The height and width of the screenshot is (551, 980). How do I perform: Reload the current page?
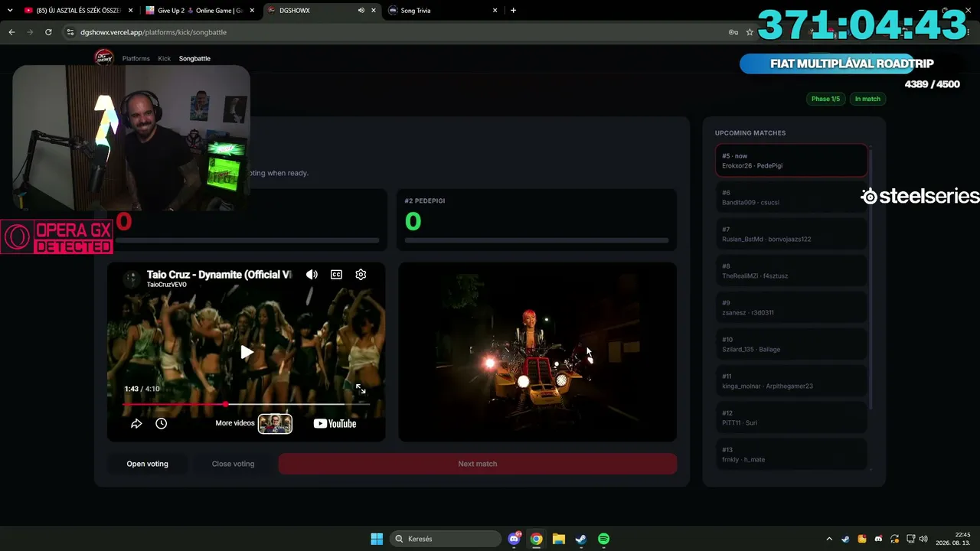pyautogui.click(x=48, y=32)
